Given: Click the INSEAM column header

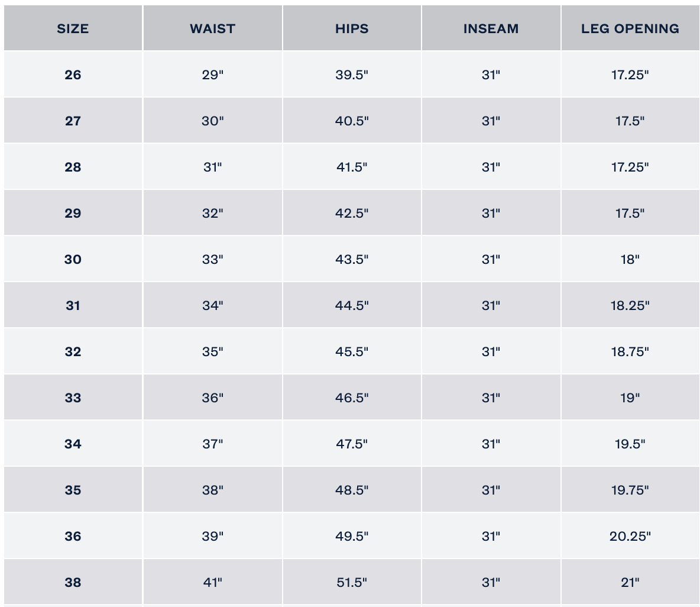Looking at the screenshot, I should pos(491,28).
